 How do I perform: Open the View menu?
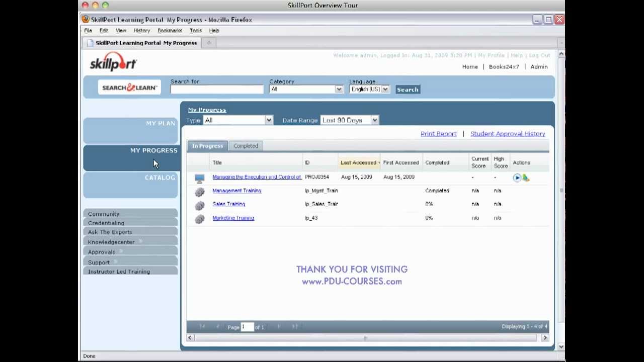tap(121, 31)
